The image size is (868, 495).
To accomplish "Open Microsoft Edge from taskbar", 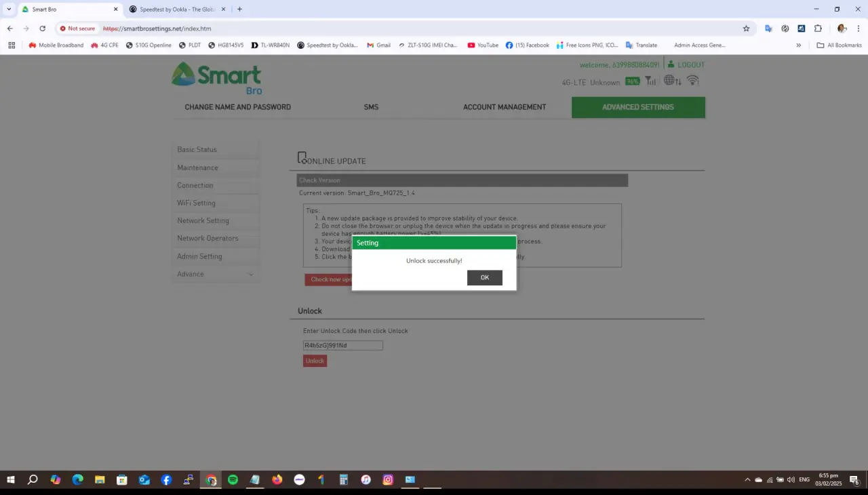I will 78,480.
